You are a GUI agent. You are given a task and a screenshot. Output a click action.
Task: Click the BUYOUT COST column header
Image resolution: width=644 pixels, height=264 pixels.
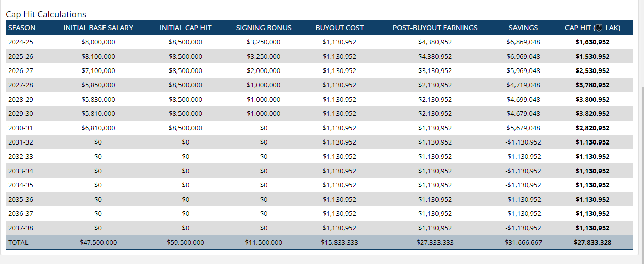(x=340, y=28)
